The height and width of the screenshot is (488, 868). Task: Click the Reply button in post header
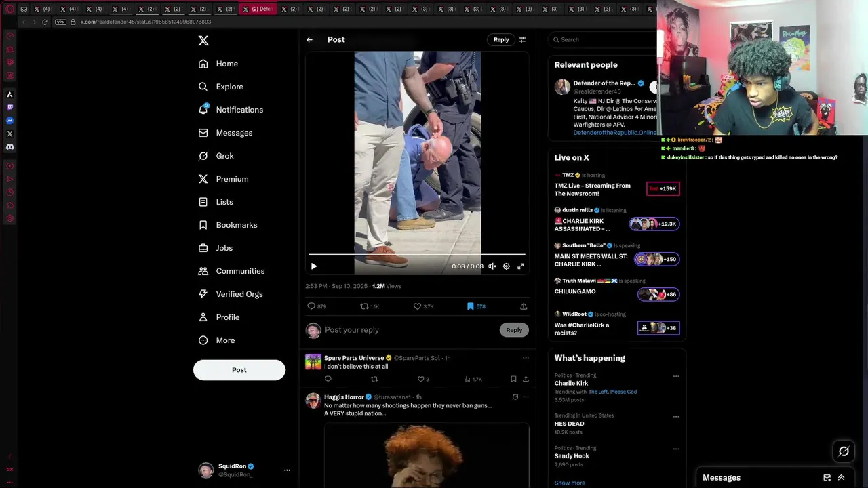pyautogui.click(x=501, y=39)
